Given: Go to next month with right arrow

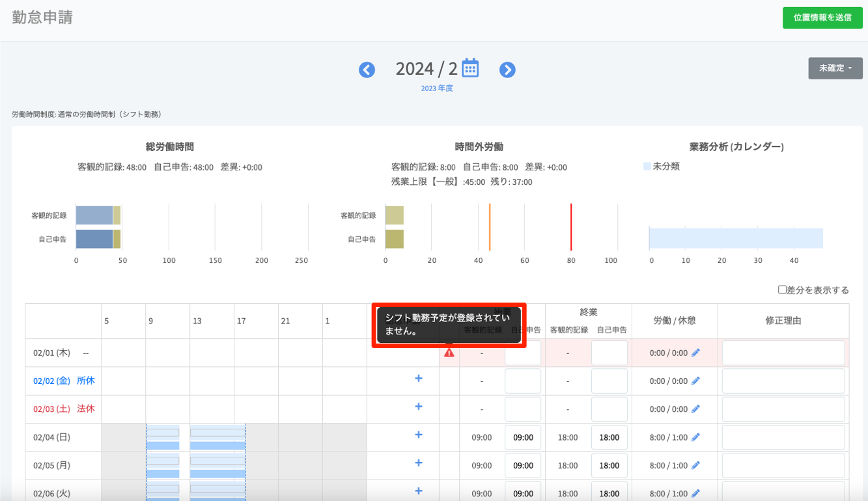Looking at the screenshot, I should tap(507, 70).
